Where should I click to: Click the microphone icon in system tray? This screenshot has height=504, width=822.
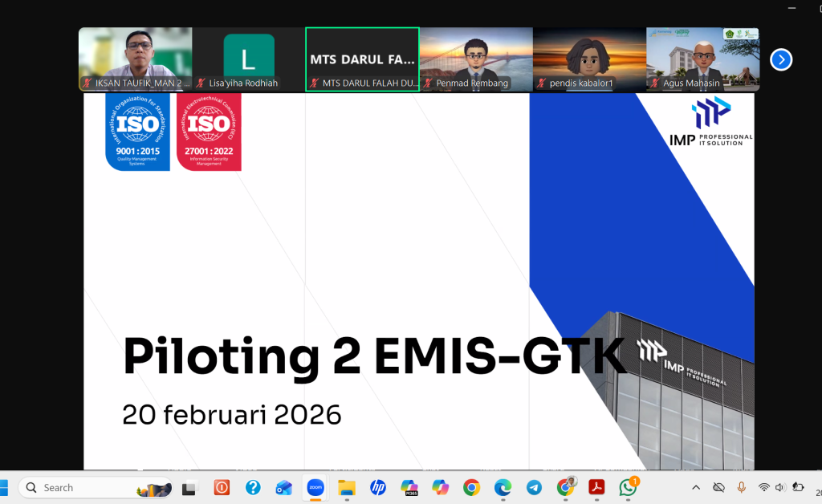tap(741, 487)
